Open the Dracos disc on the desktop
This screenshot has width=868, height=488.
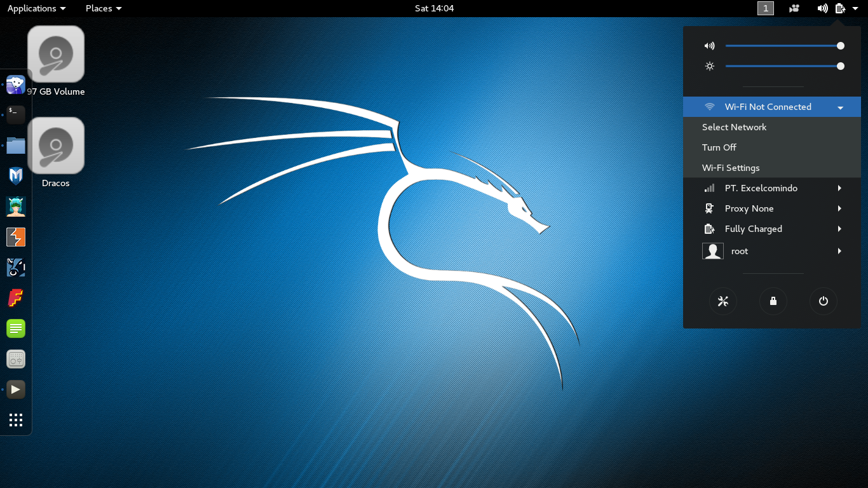pyautogui.click(x=55, y=146)
